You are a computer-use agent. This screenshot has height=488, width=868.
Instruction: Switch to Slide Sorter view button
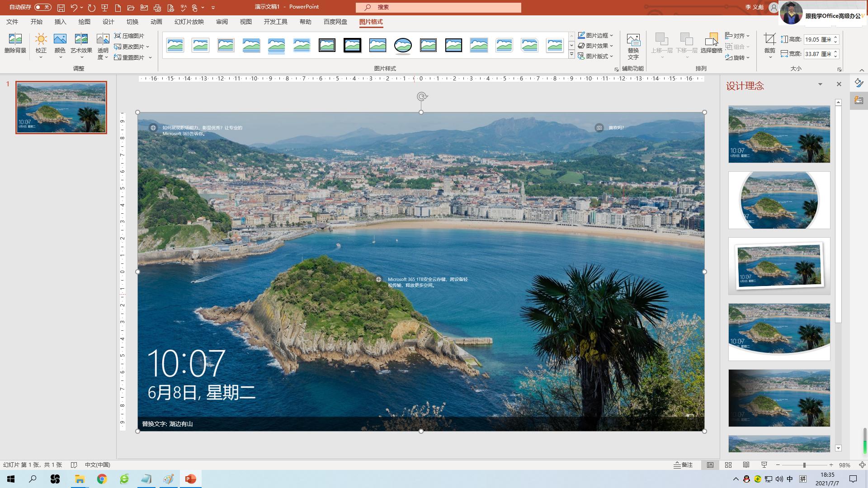click(728, 465)
